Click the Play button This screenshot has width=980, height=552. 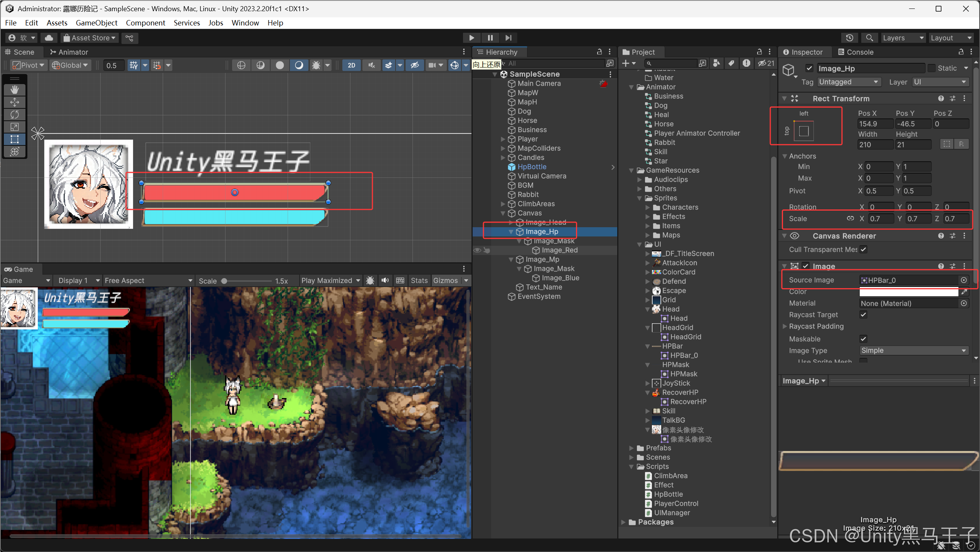click(471, 38)
